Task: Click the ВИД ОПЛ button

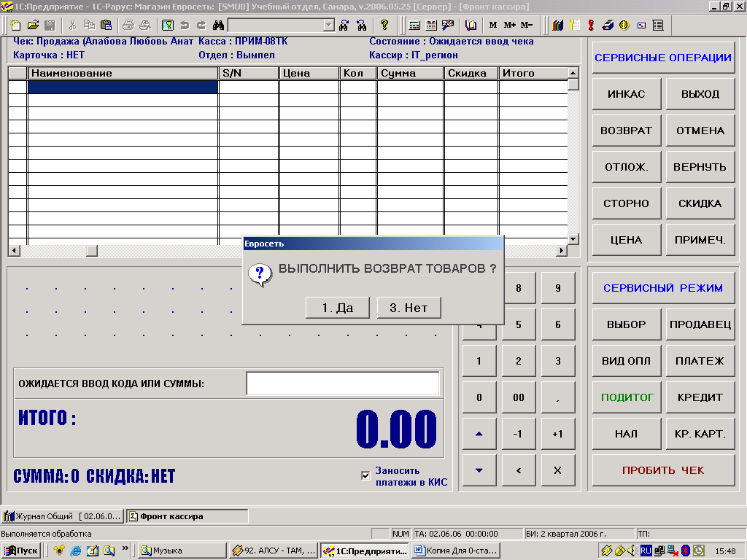Action: pyautogui.click(x=627, y=361)
